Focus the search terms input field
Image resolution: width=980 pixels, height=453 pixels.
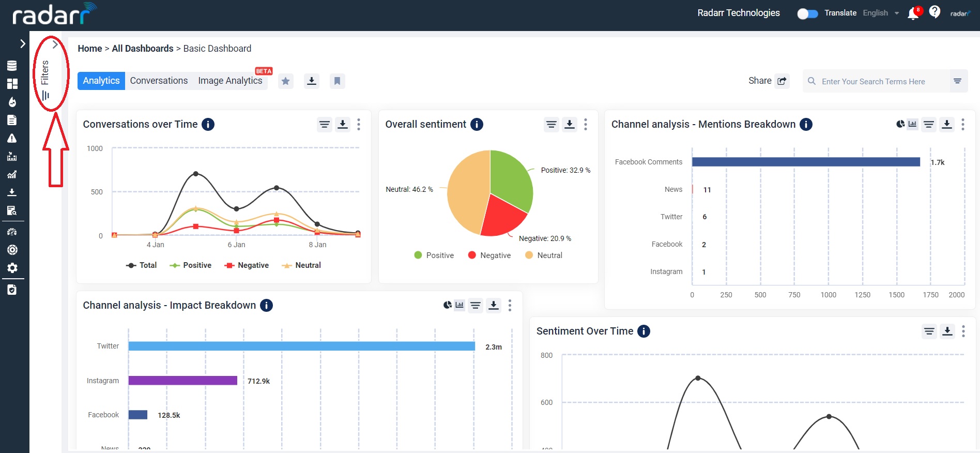(x=877, y=81)
